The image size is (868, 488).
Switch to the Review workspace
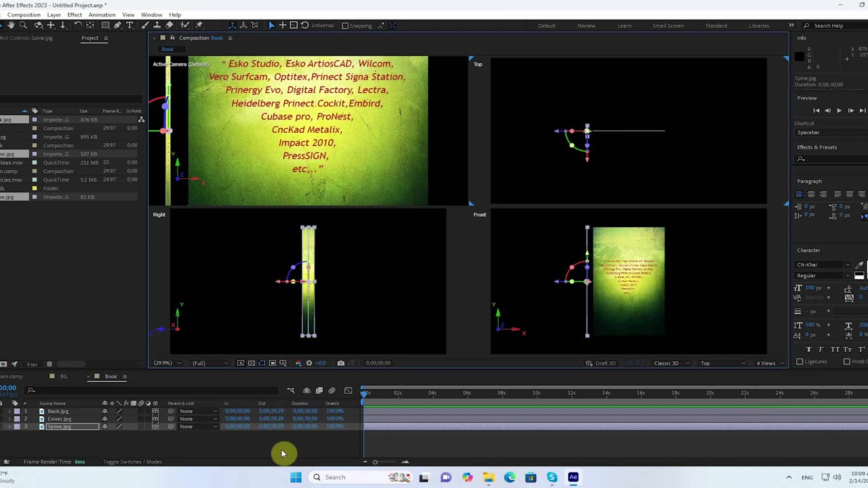click(x=587, y=26)
